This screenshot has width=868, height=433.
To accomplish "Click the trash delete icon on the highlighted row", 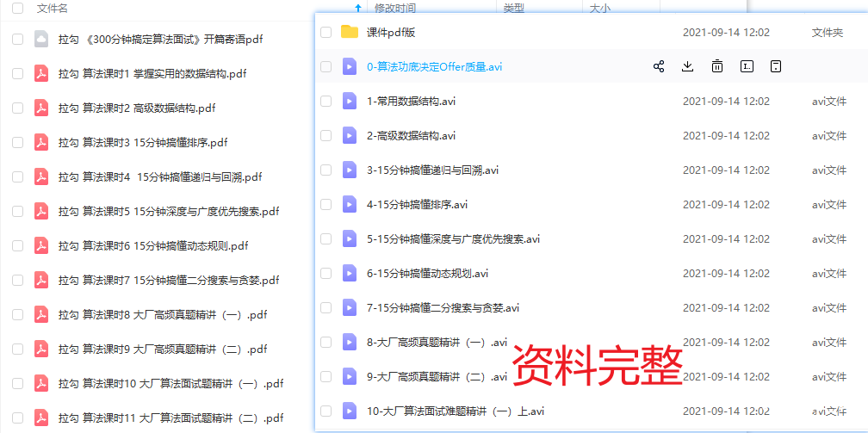I will (x=716, y=67).
